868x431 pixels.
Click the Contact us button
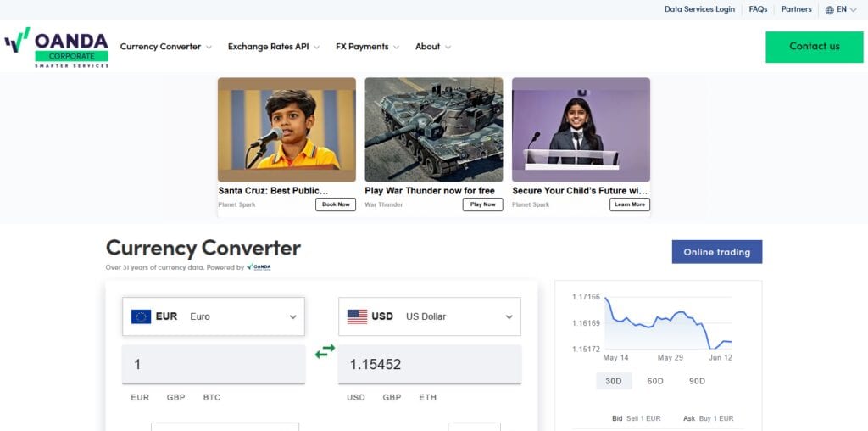[x=815, y=47]
